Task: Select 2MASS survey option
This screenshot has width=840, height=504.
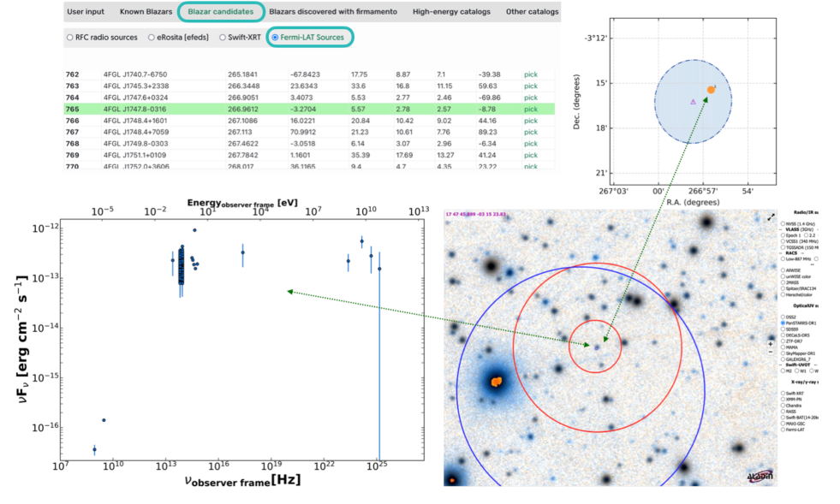Action: (783, 282)
